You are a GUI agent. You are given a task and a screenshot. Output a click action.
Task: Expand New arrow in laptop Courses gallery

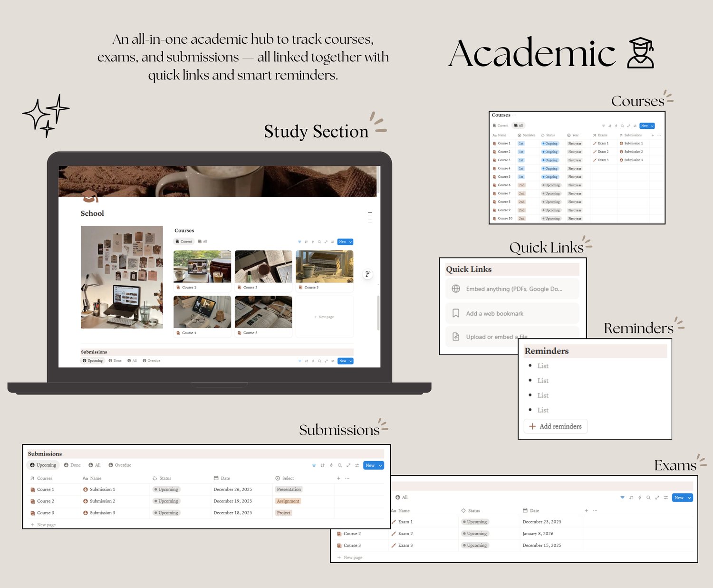[x=351, y=242]
